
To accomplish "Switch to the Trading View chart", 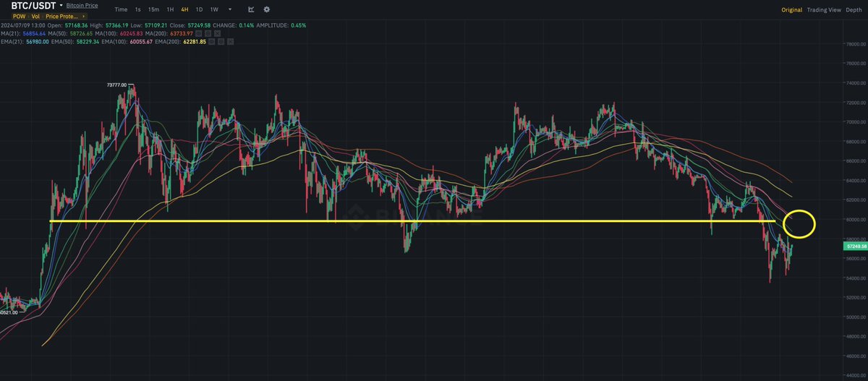I will 824,10.
